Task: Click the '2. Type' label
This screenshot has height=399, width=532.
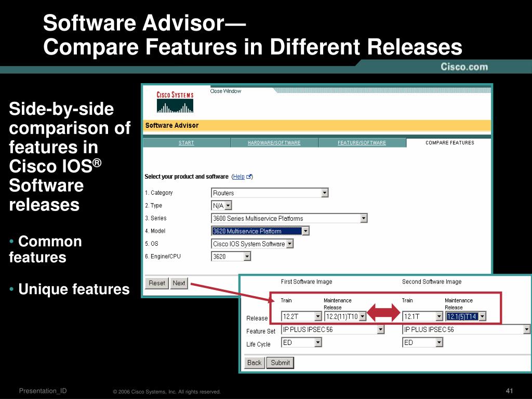Action: tap(153, 206)
